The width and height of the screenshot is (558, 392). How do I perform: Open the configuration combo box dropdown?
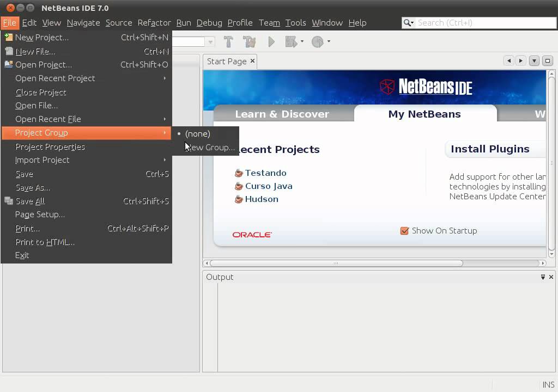210,41
